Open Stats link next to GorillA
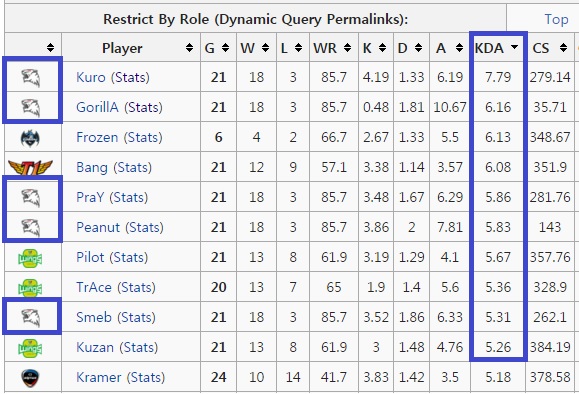The height and width of the screenshot is (394, 579). 143,107
